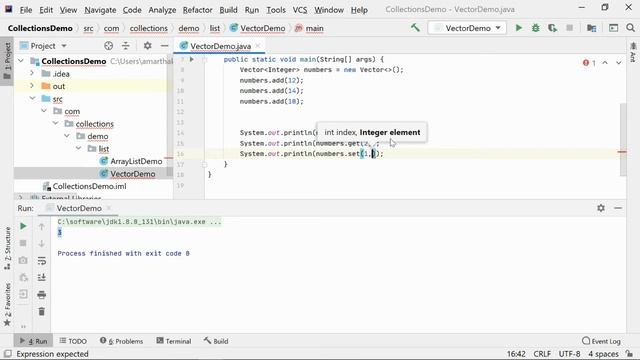Click collections breadcrumb in navigation bar

coord(149,28)
